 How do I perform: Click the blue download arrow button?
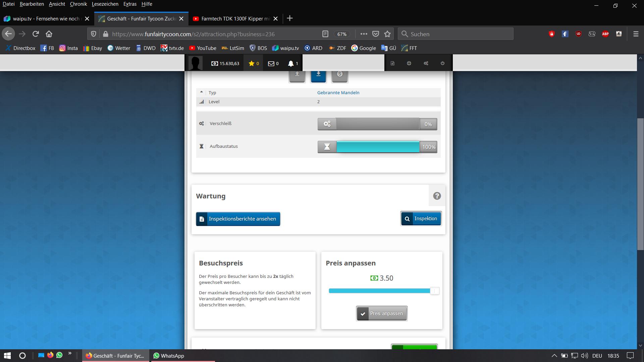coord(318,75)
